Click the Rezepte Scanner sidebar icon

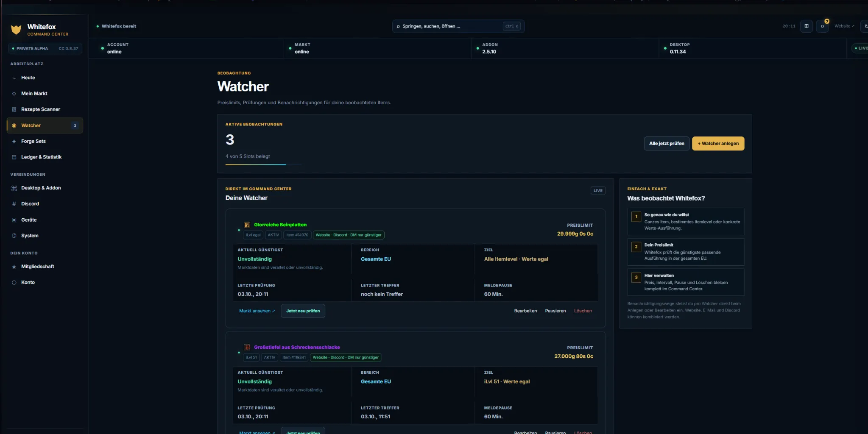pyautogui.click(x=14, y=109)
